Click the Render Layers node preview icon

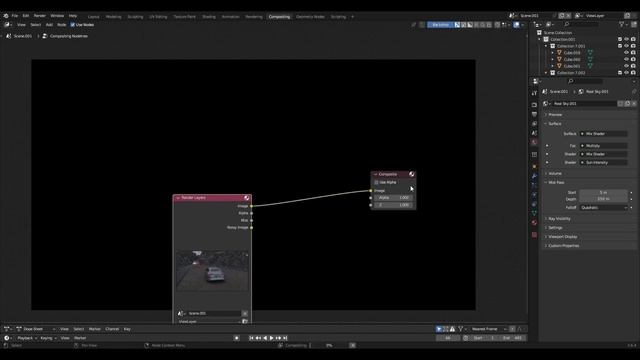pyautogui.click(x=247, y=198)
